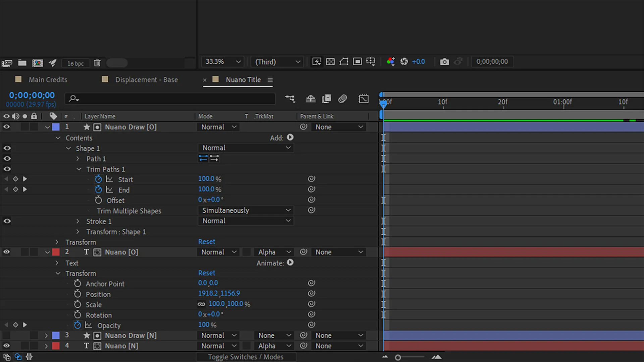Toggle mask and shape path visibility
The width and height of the screenshot is (644, 362).
click(x=344, y=61)
